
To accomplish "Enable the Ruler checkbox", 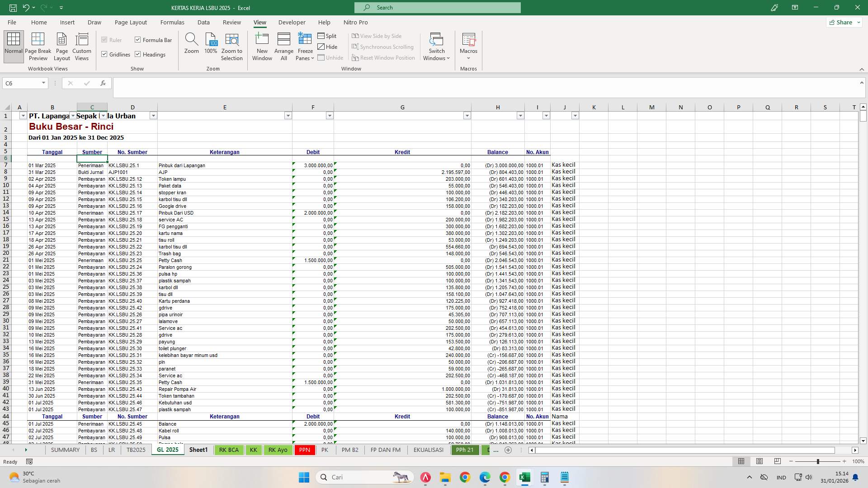I will [x=104, y=40].
